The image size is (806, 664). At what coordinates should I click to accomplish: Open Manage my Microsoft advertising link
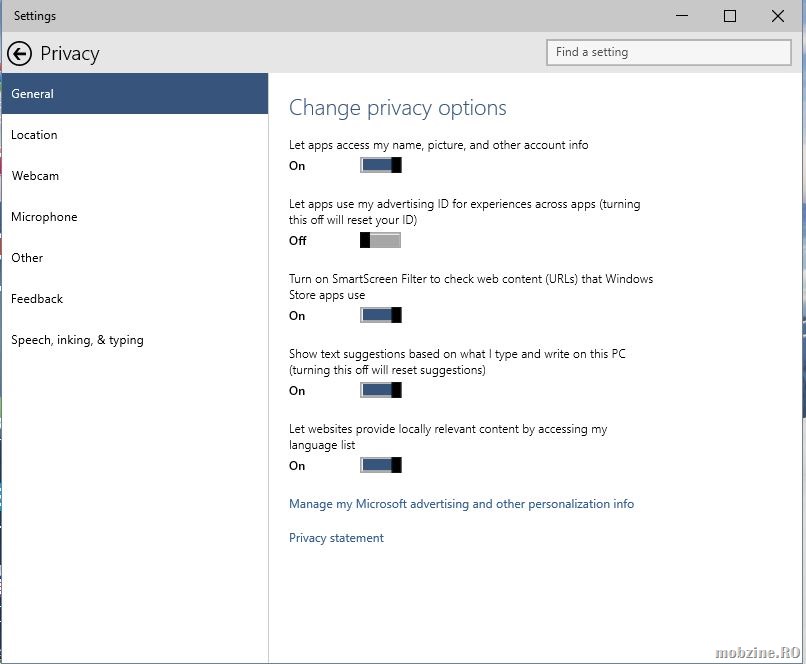[461, 504]
